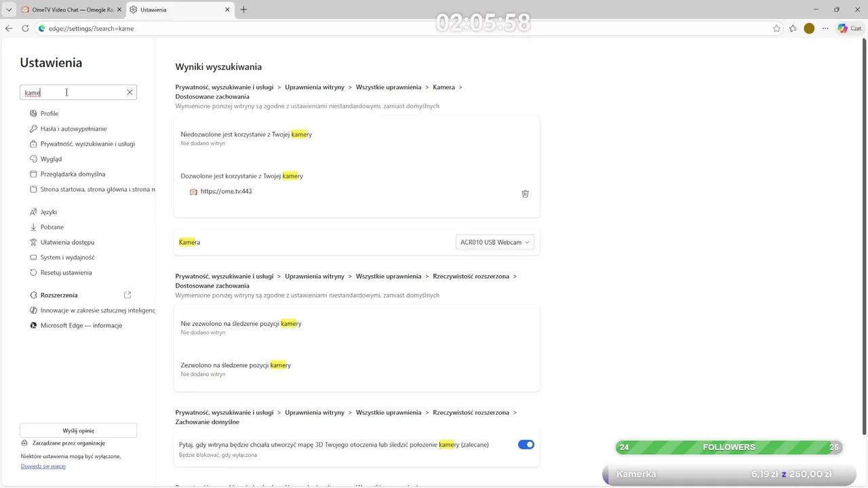Open Prywatność, wyszukiwanie i usługi sidebar item

pos(87,144)
